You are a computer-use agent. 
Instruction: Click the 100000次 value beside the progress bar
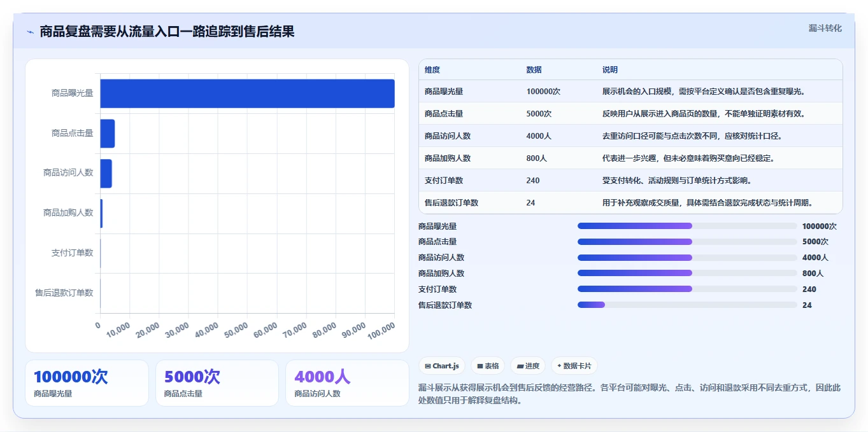(820, 226)
